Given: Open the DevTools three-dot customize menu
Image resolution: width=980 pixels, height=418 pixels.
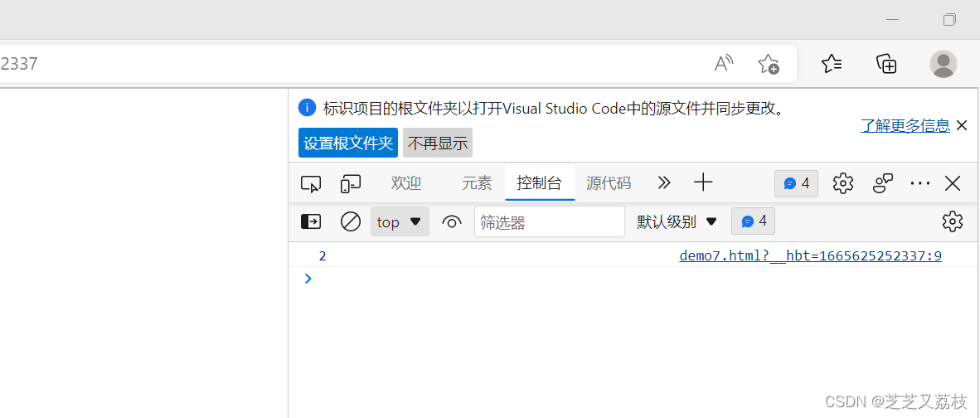Looking at the screenshot, I should tap(920, 183).
